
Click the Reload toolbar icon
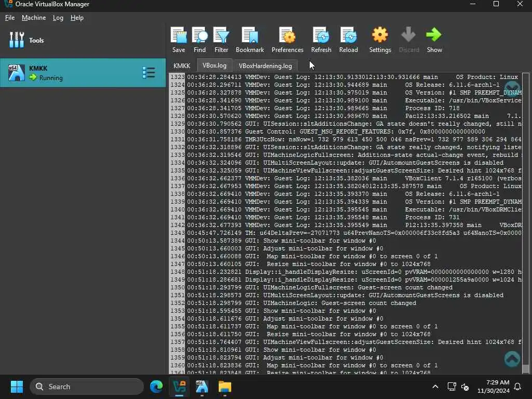[349, 39]
